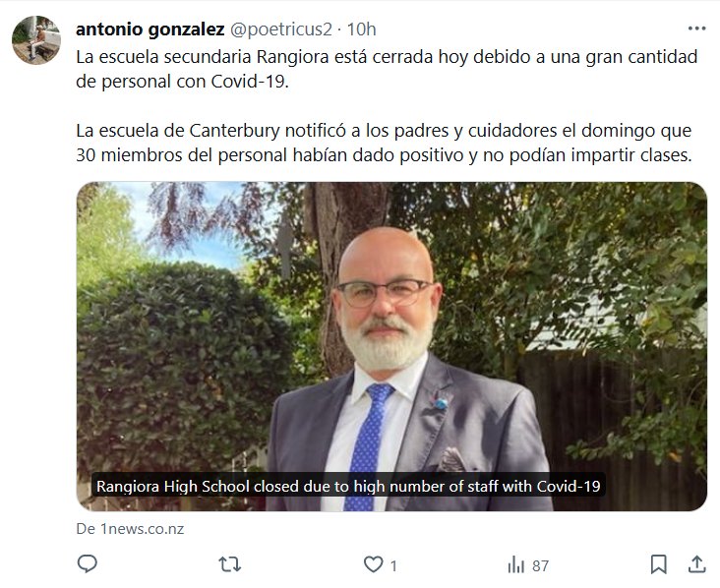The image size is (720, 588).
Task: Like the post with the heart icon
Action: (x=374, y=564)
